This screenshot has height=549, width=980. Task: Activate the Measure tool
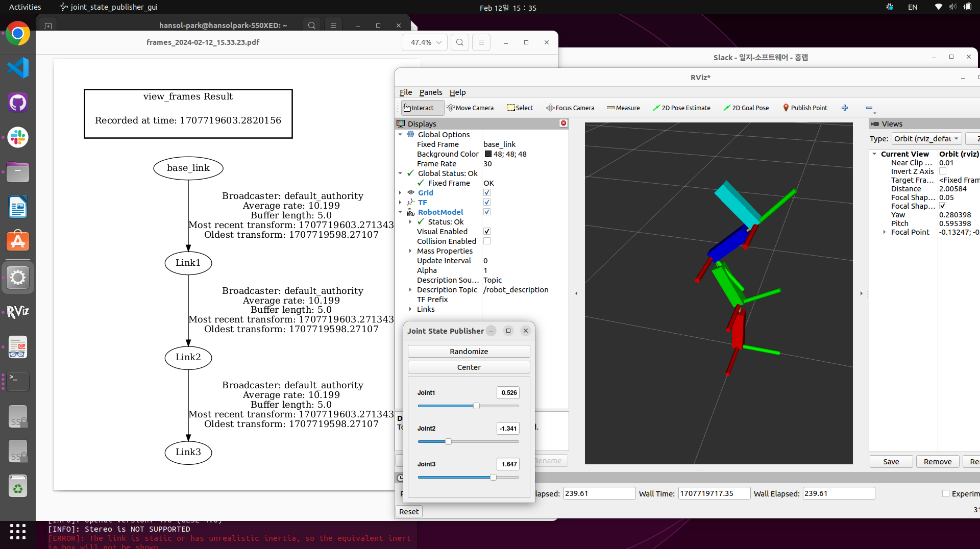pos(623,108)
